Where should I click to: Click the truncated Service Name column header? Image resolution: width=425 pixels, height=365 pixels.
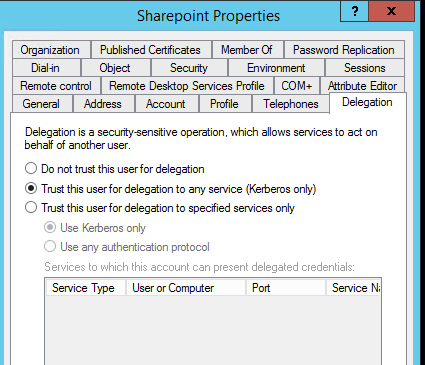pyautogui.click(x=353, y=288)
